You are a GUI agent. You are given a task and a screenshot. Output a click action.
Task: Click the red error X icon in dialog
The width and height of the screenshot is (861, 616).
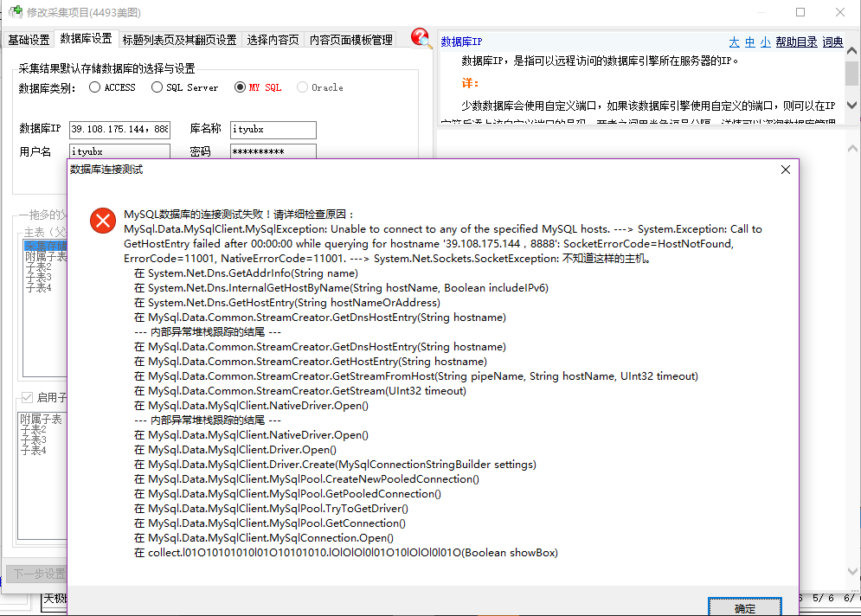click(102, 221)
